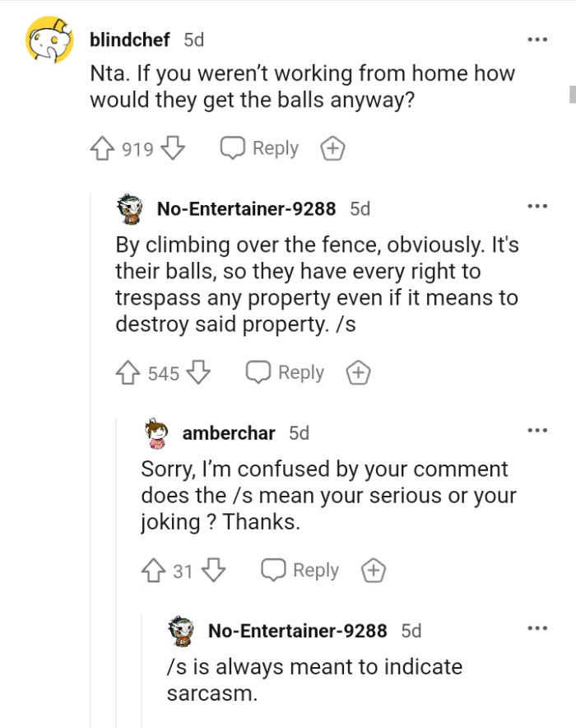This screenshot has width=576, height=728.
Task: Click the page scrollbar thumb
Action: tap(572, 93)
